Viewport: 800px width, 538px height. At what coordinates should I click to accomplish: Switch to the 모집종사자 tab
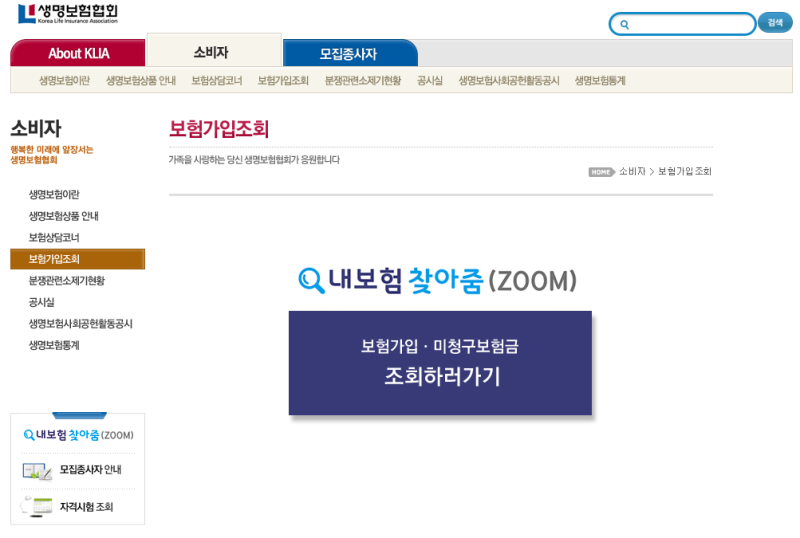[350, 53]
